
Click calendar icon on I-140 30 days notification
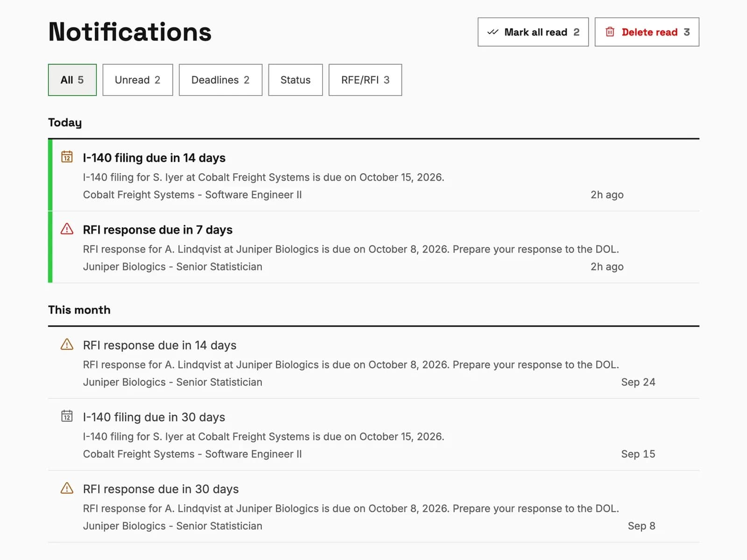(x=67, y=416)
